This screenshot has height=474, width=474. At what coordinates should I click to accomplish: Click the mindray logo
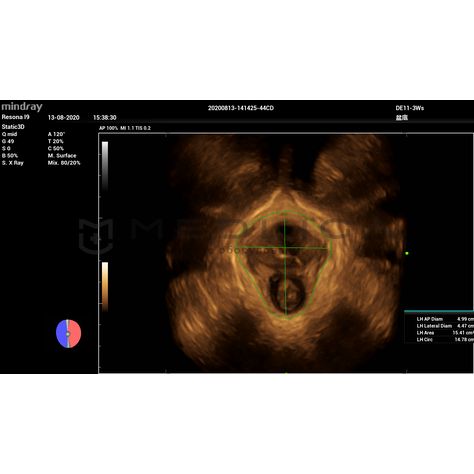(x=22, y=107)
